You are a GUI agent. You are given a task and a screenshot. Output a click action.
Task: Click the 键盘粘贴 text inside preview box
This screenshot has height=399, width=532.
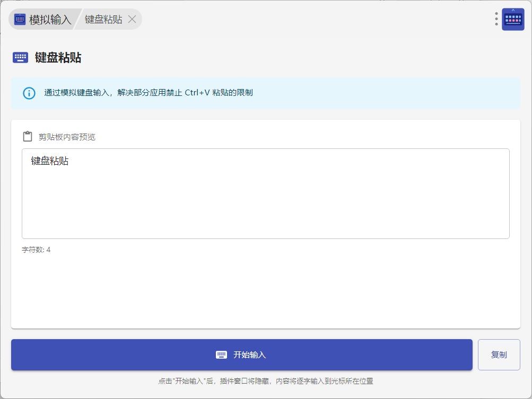pyautogui.click(x=50, y=161)
